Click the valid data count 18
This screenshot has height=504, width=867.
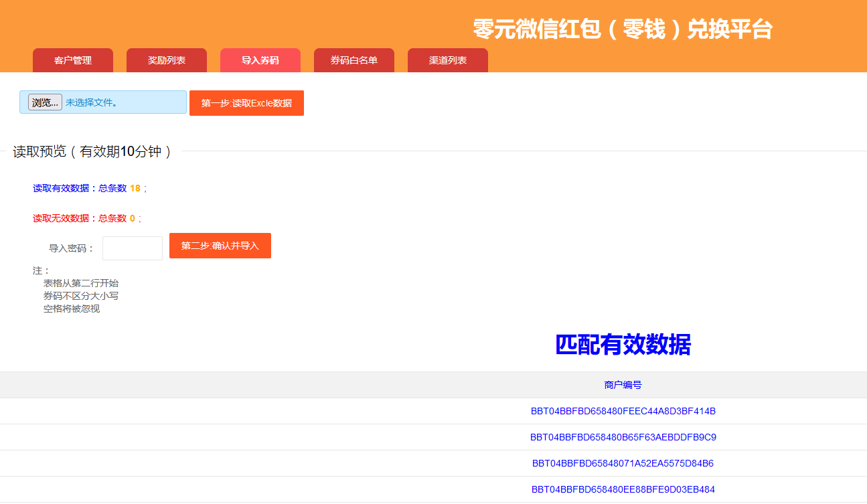pyautogui.click(x=135, y=189)
